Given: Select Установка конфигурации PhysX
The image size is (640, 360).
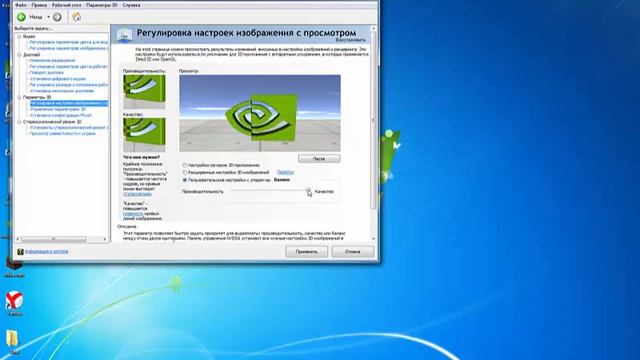Looking at the screenshot, I should coord(60,116).
